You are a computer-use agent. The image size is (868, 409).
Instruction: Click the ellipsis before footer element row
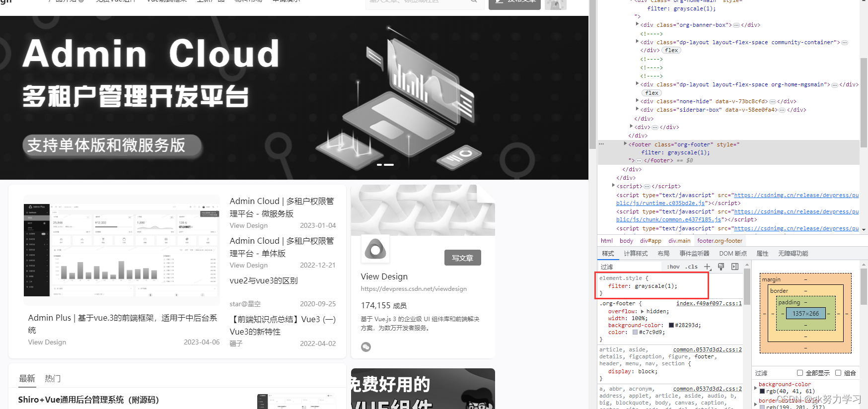[601, 144]
